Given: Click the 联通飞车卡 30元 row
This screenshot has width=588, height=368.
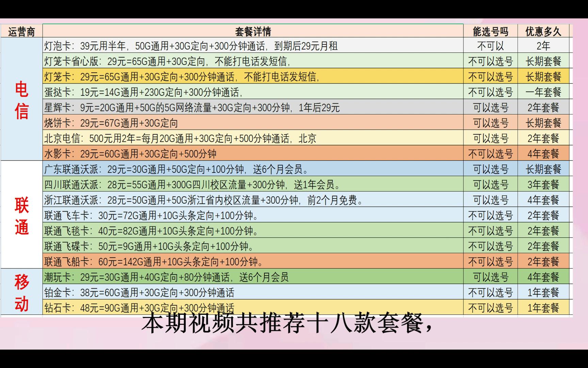Looking at the screenshot, I should click(x=253, y=215).
